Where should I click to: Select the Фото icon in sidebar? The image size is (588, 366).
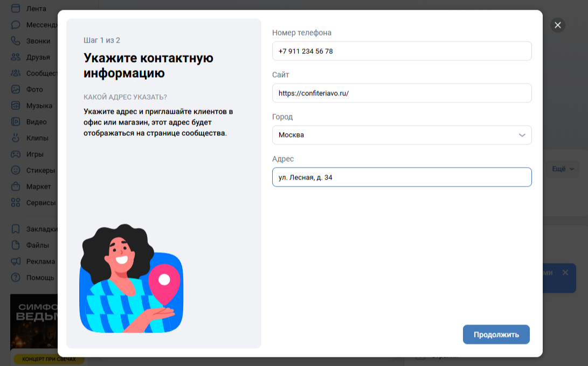click(16, 89)
